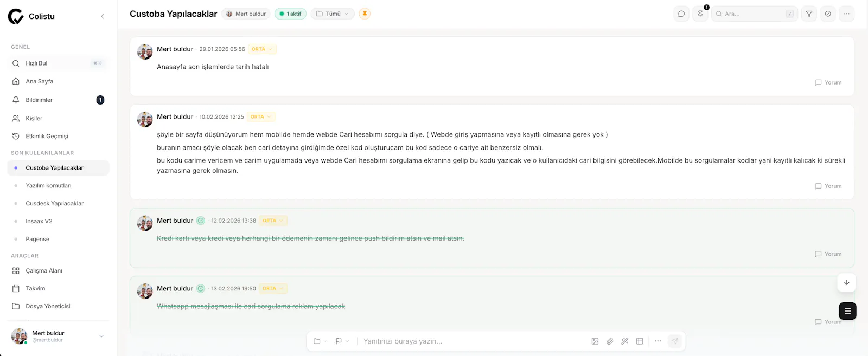Send the reply with the paper plane icon
This screenshot has width=868, height=356.
pyautogui.click(x=674, y=341)
